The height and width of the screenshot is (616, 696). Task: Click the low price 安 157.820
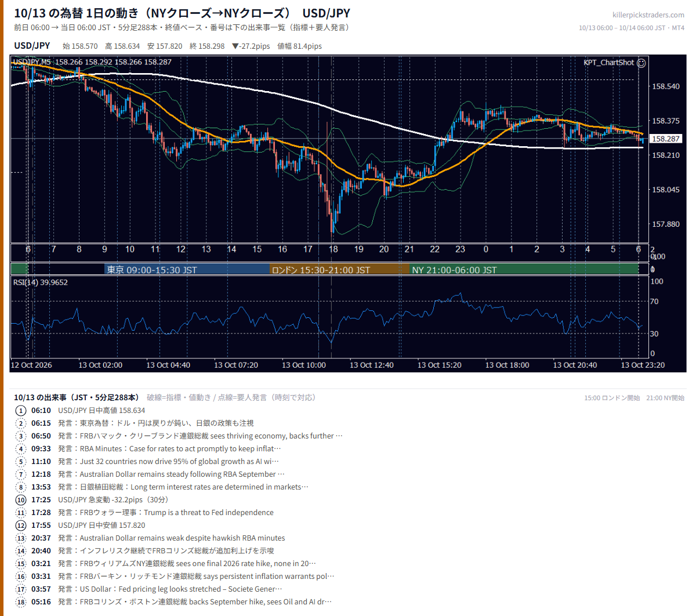[x=165, y=46]
